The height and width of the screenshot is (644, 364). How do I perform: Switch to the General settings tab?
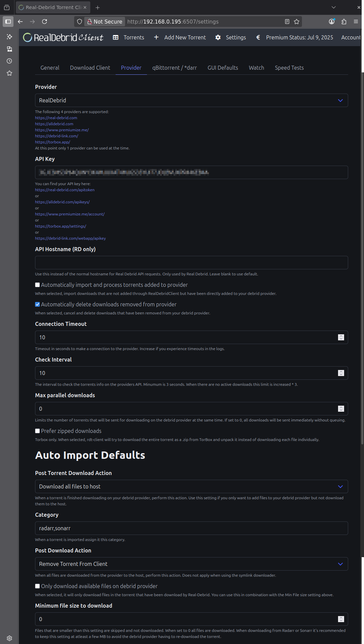tap(50, 68)
